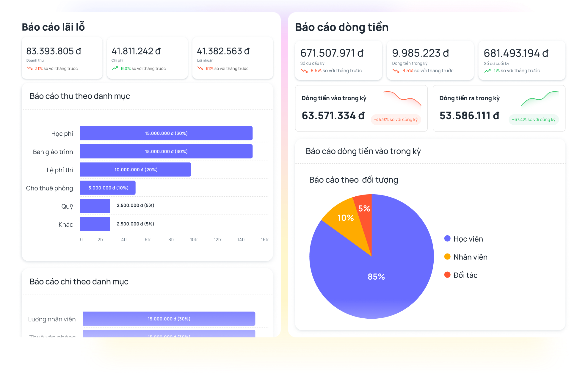Click the Lương nhân viên expense bar

[x=169, y=319]
